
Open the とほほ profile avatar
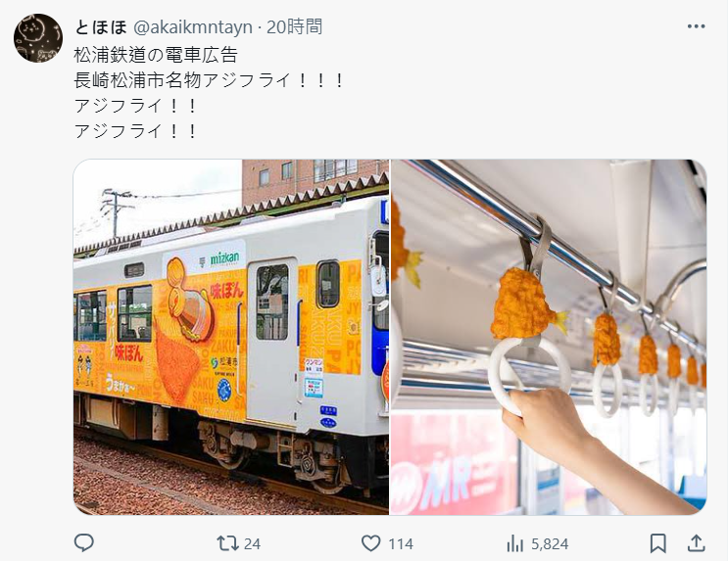pyautogui.click(x=38, y=38)
